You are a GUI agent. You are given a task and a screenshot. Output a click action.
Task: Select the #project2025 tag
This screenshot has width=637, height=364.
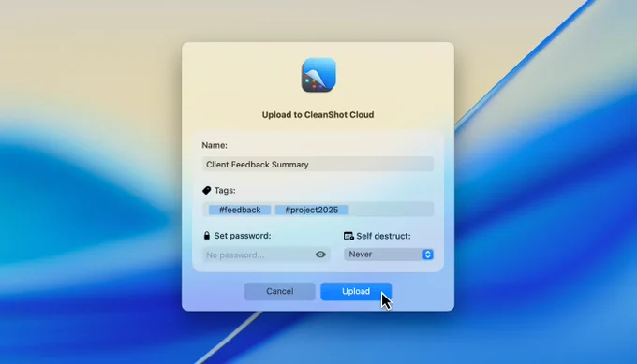tap(312, 210)
